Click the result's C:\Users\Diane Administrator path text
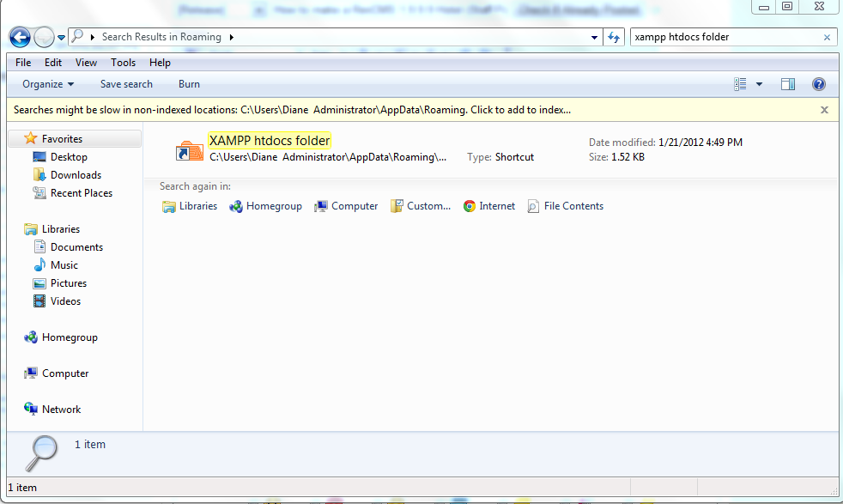Screen dimensions: 843x504 point(328,157)
